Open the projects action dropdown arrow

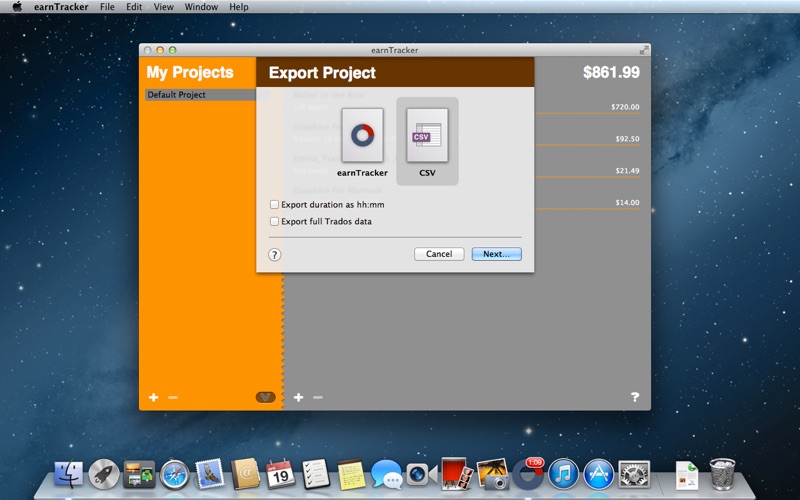[x=265, y=397]
